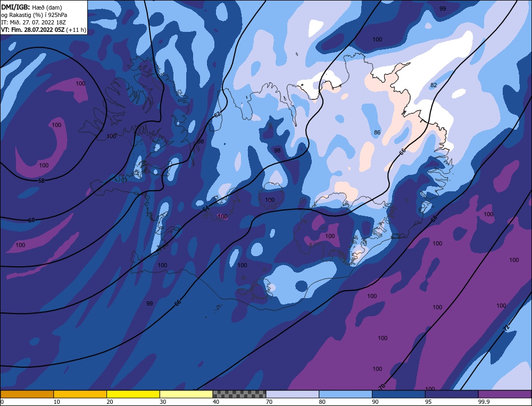
Task: Click the dark orange 0–10 legend swatch
Action: [27, 394]
